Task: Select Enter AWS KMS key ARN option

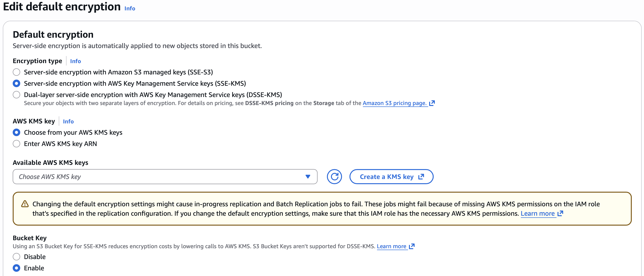Action: pyautogui.click(x=16, y=144)
